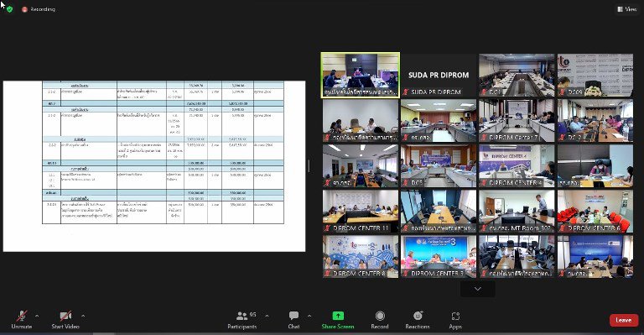The height and width of the screenshot is (335, 644).
Task: Expand the arrow next to Chat
Action: (x=309, y=316)
